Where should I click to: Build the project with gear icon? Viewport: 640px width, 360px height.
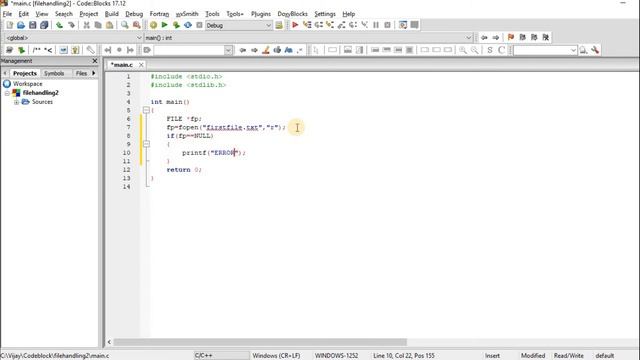(153, 25)
